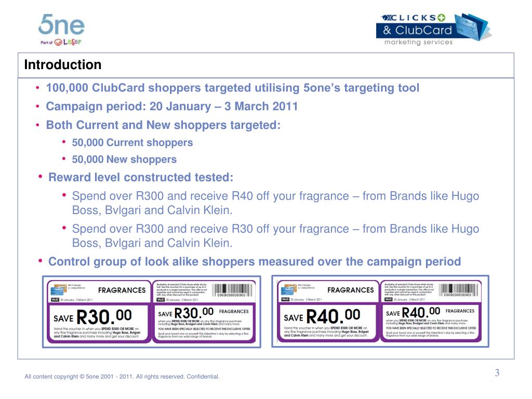Select the Introduction heading
This screenshot has width=532, height=399.
tap(63, 64)
